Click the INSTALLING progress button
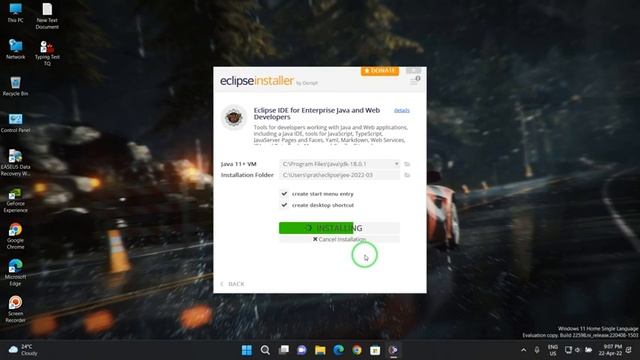Viewport: 640px width, 360px height. (339, 228)
